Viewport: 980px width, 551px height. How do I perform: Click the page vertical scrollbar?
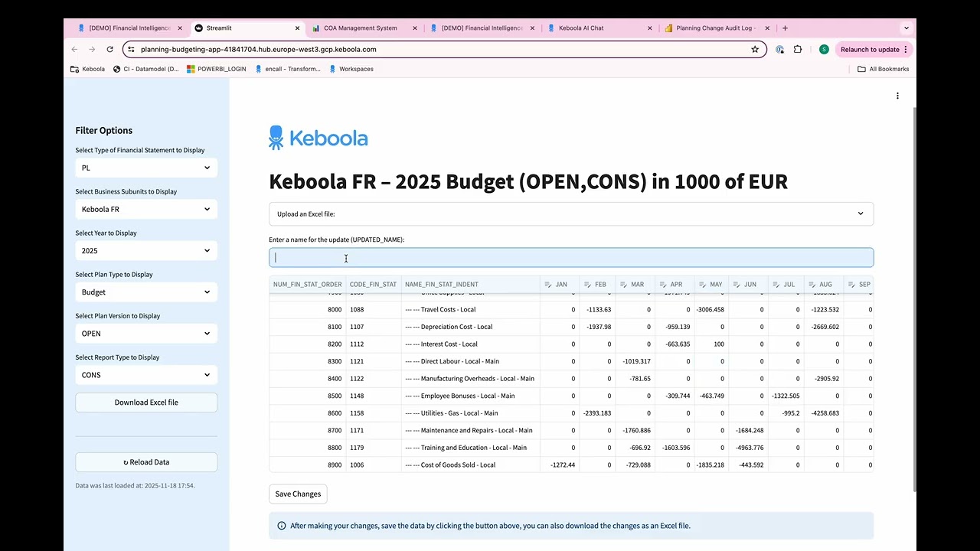pos(914,298)
